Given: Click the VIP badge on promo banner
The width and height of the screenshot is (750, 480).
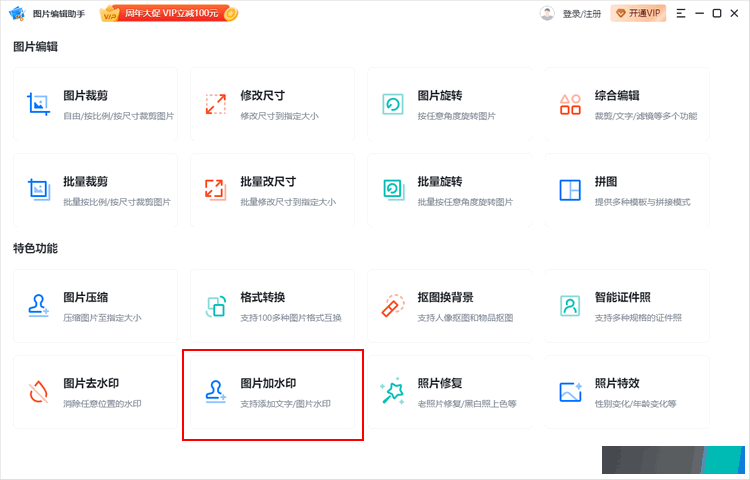Looking at the screenshot, I should [x=110, y=14].
